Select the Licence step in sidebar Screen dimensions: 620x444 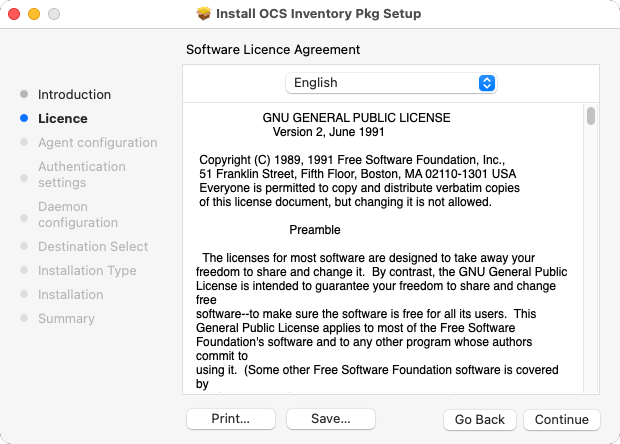[x=63, y=119]
